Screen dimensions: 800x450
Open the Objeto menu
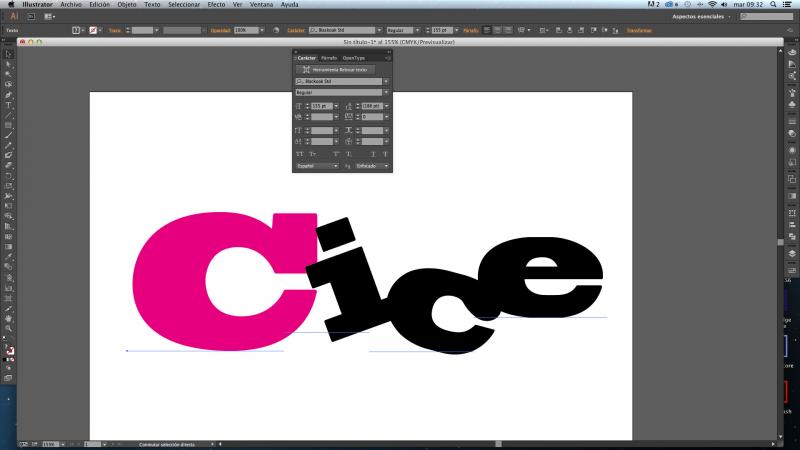(x=127, y=4)
